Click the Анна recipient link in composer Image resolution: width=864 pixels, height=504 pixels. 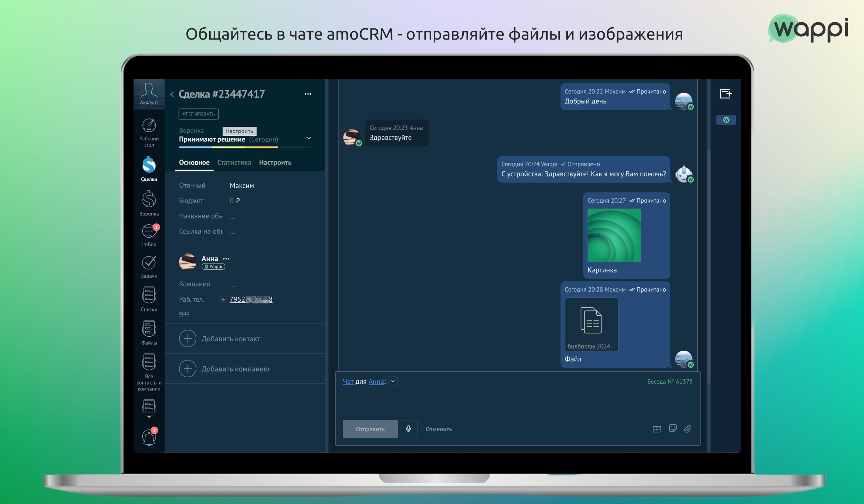pos(376,382)
